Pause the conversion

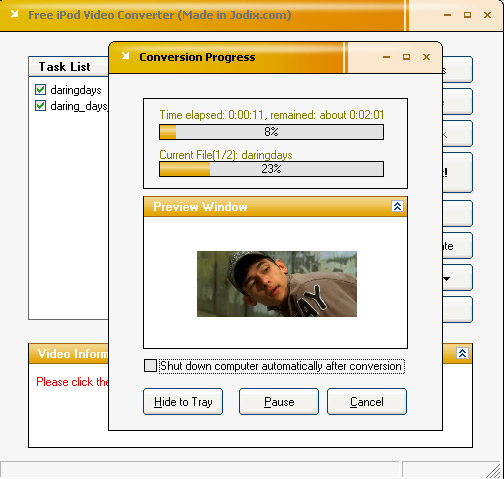[279, 402]
